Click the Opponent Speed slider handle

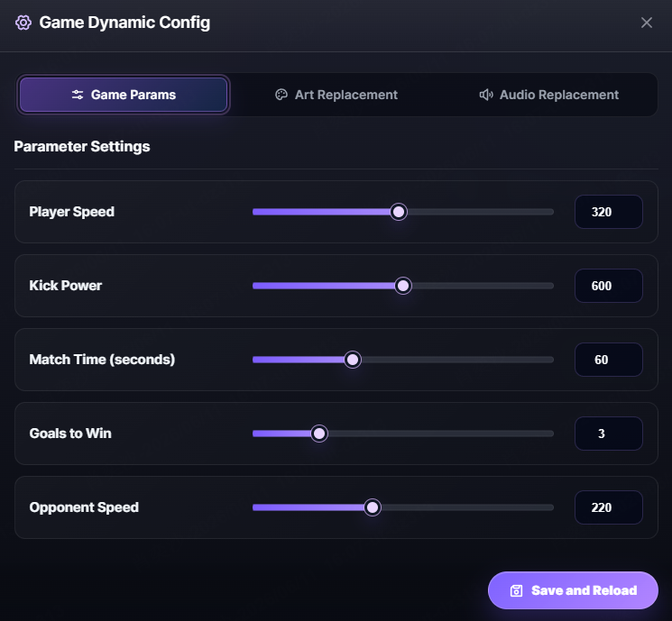pyautogui.click(x=373, y=507)
